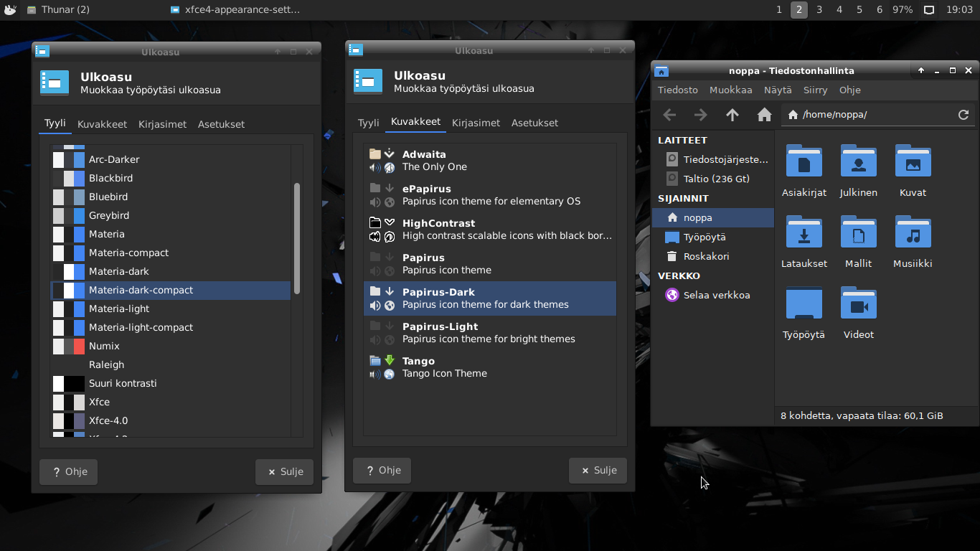
Task: Select Taltio (236 Gt) device
Action: coord(715,179)
